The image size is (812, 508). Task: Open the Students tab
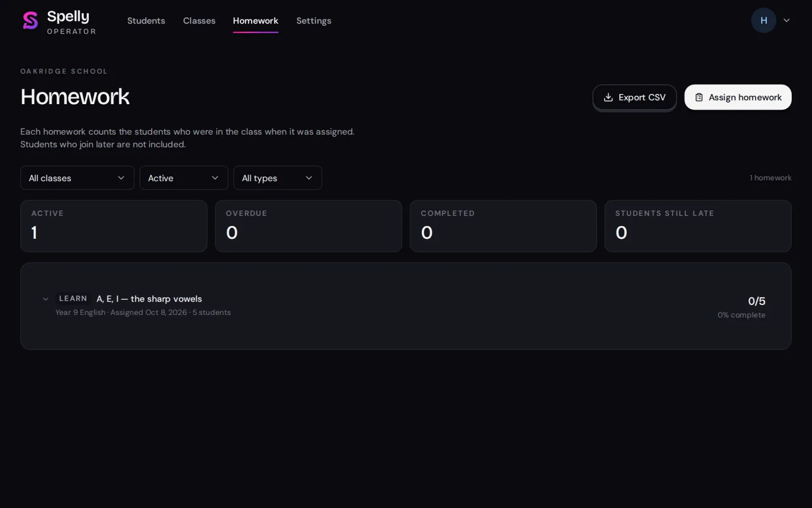(146, 21)
